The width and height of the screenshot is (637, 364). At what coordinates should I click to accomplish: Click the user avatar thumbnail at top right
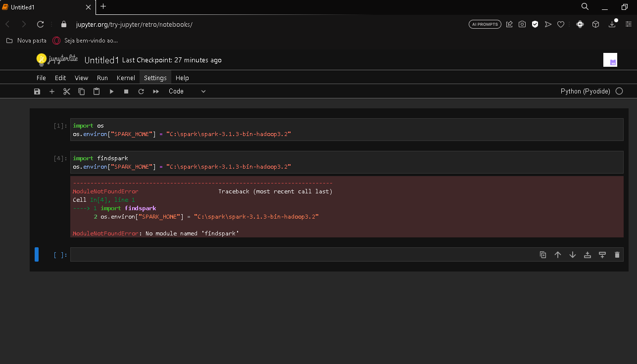coord(610,60)
